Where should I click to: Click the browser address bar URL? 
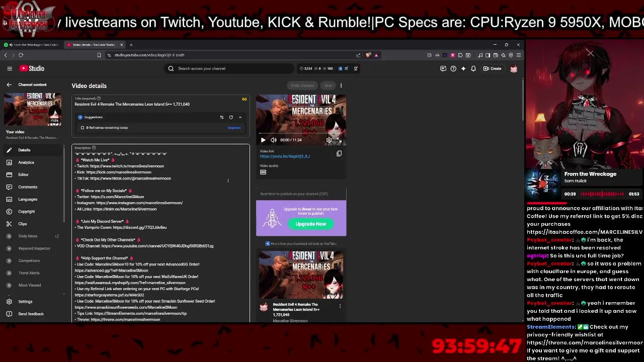pyautogui.click(x=149, y=55)
